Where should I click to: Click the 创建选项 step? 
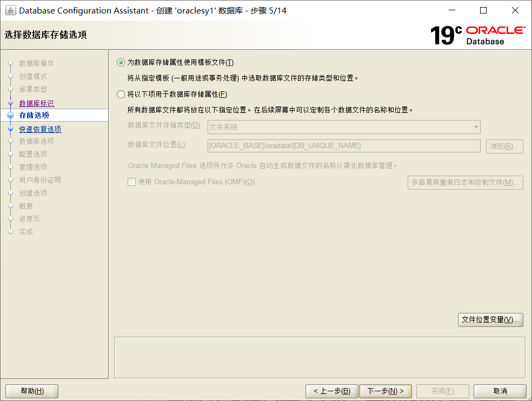(33, 193)
